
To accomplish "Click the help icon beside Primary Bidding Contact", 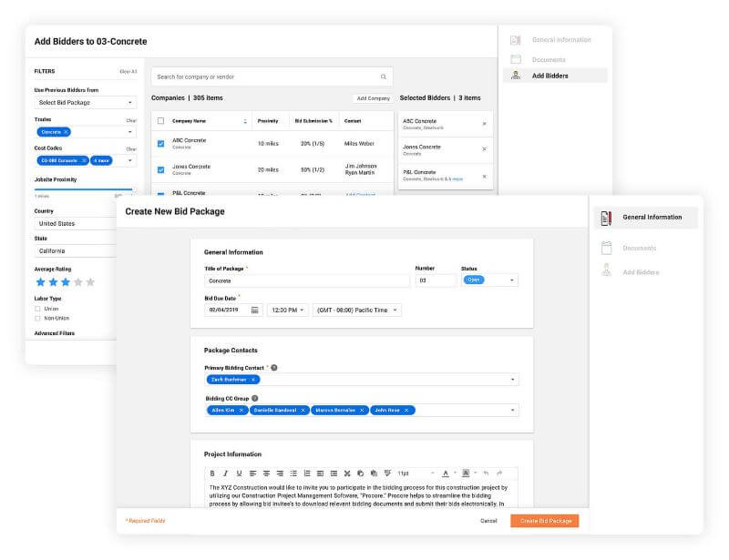I will coord(274,368).
